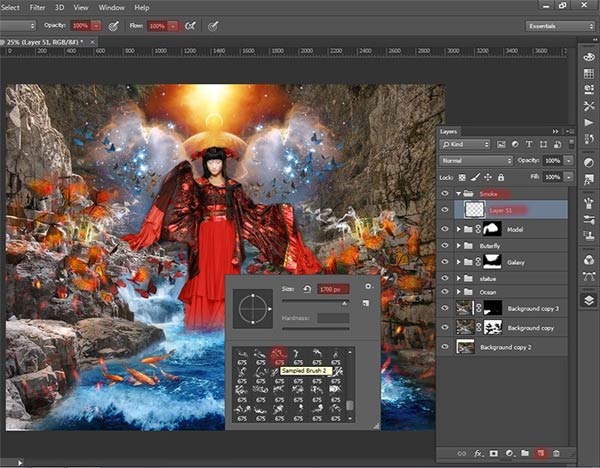The height and width of the screenshot is (468, 600).
Task: Open layer Fill dropdown arrow
Action: pyautogui.click(x=569, y=177)
